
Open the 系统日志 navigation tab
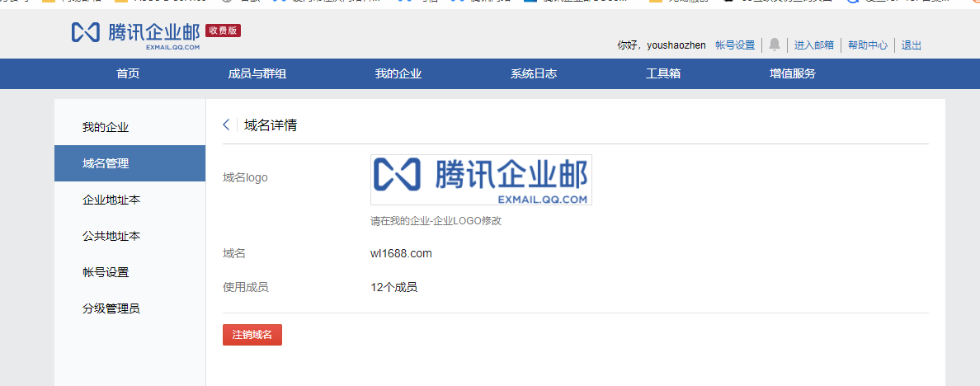pyautogui.click(x=534, y=73)
